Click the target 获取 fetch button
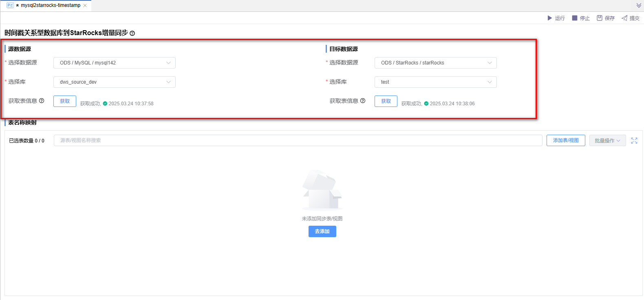644x300 pixels. pyautogui.click(x=386, y=101)
